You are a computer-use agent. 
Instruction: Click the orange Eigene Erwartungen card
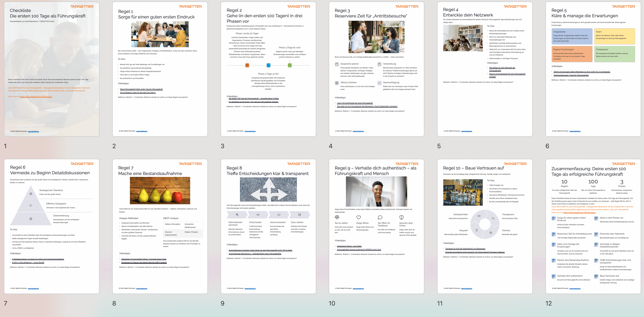coord(572,54)
